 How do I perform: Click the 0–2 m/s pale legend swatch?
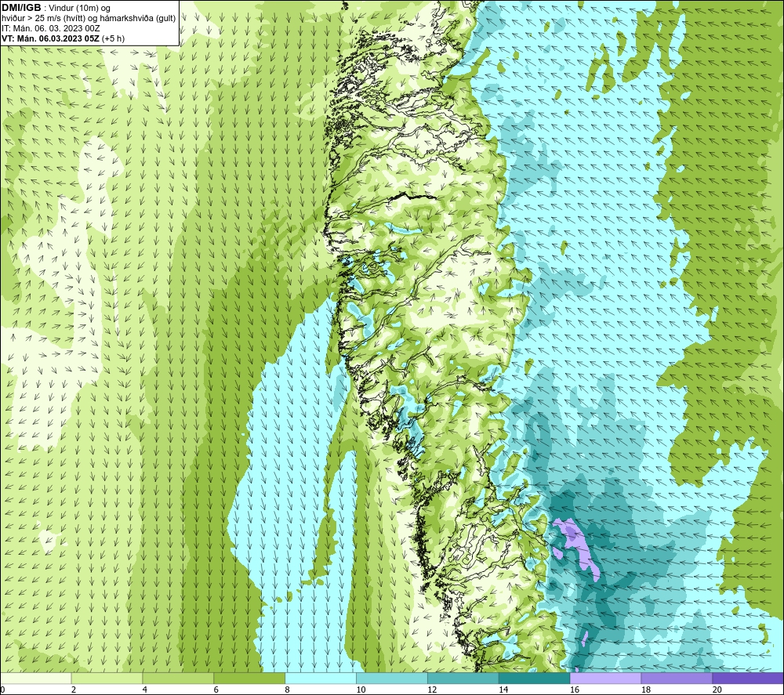(x=36, y=678)
